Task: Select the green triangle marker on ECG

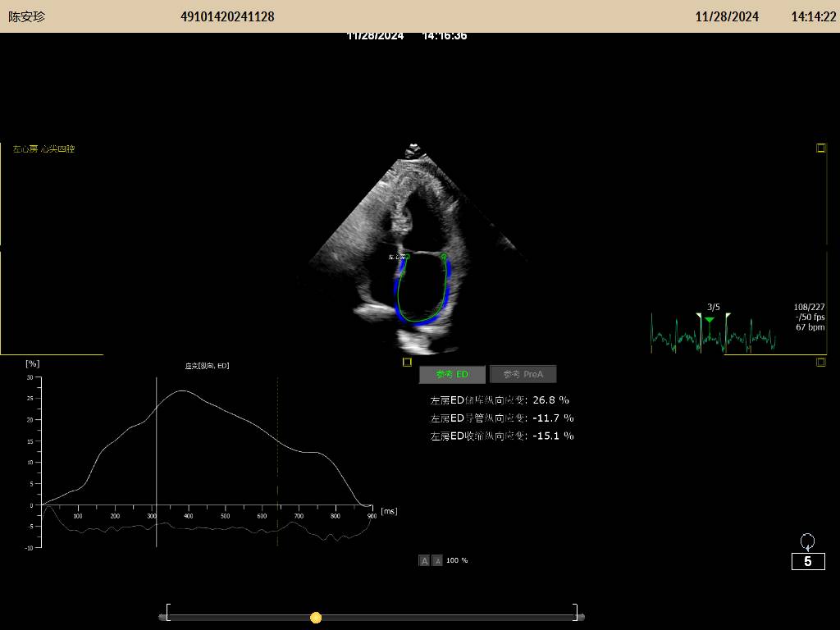Action: [x=710, y=319]
